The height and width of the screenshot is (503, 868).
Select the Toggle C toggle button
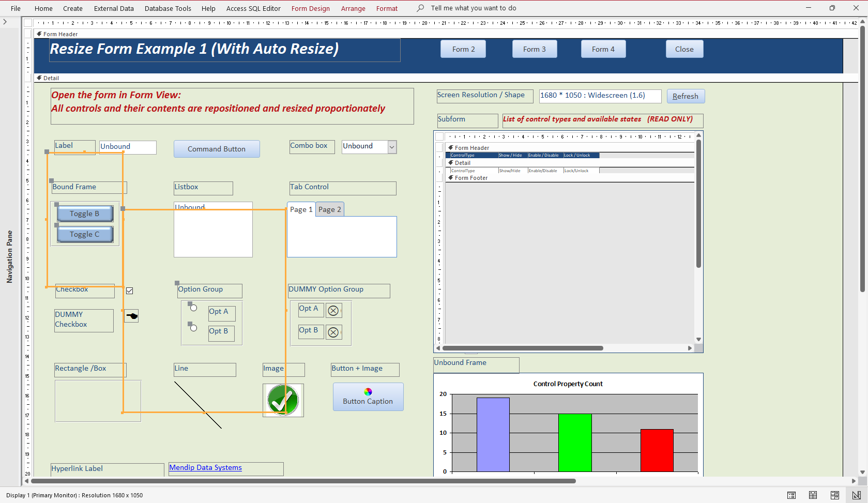tap(85, 234)
